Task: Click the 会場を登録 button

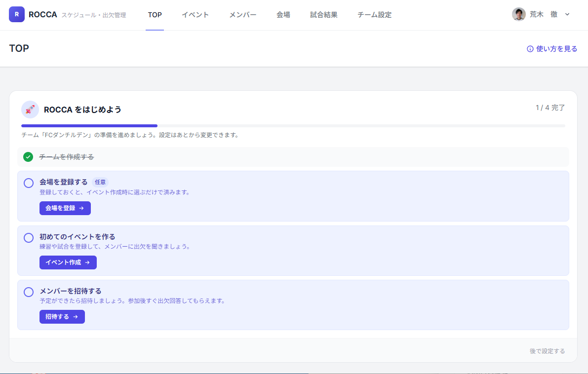Action: (65, 208)
